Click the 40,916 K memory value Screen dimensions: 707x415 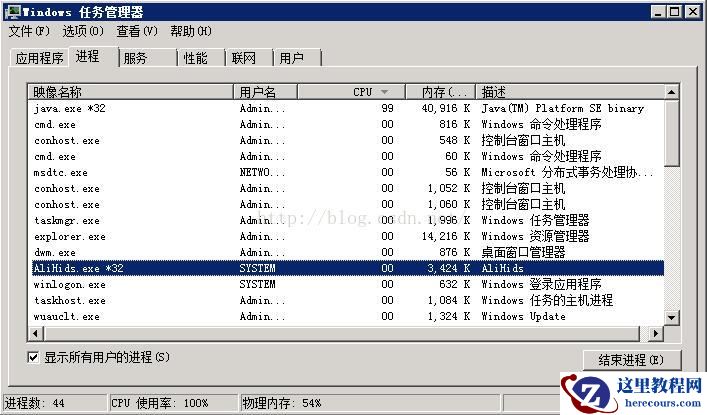click(x=446, y=108)
